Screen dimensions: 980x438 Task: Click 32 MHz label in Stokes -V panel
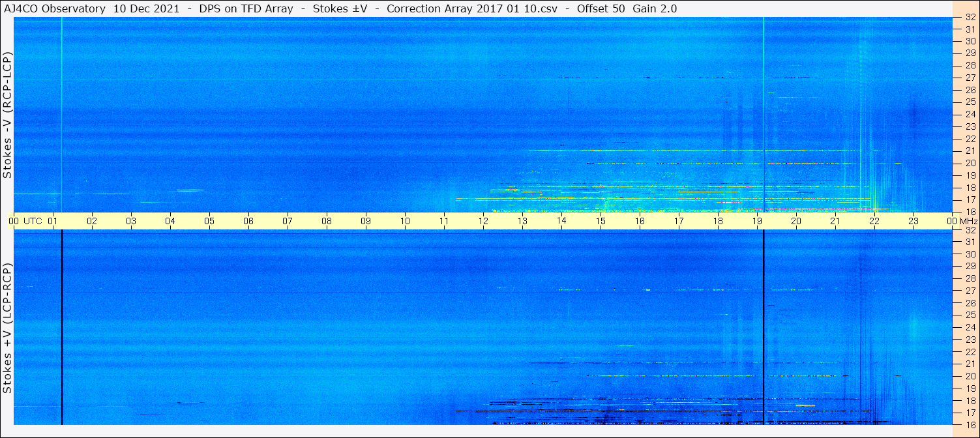point(970,18)
